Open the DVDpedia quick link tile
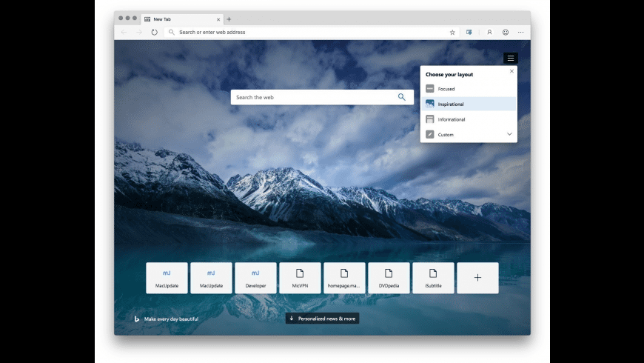Screen dimensions: 644x363 [389, 278]
